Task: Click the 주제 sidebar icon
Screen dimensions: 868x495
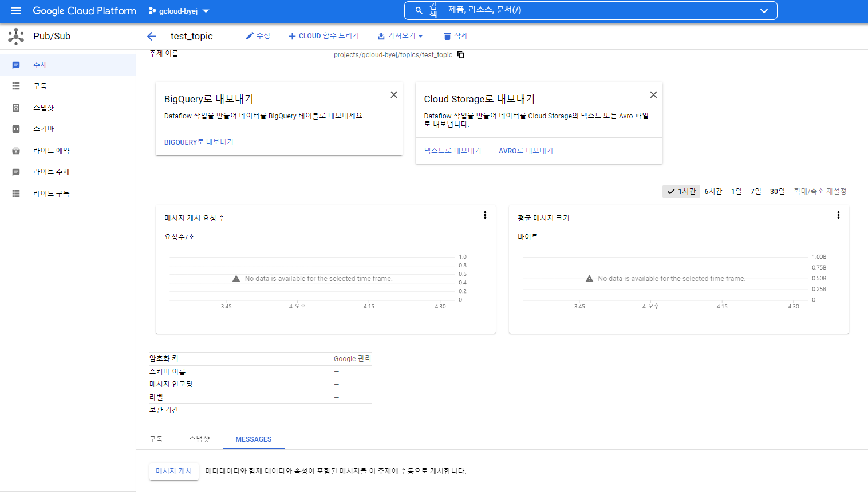Action: (x=16, y=65)
